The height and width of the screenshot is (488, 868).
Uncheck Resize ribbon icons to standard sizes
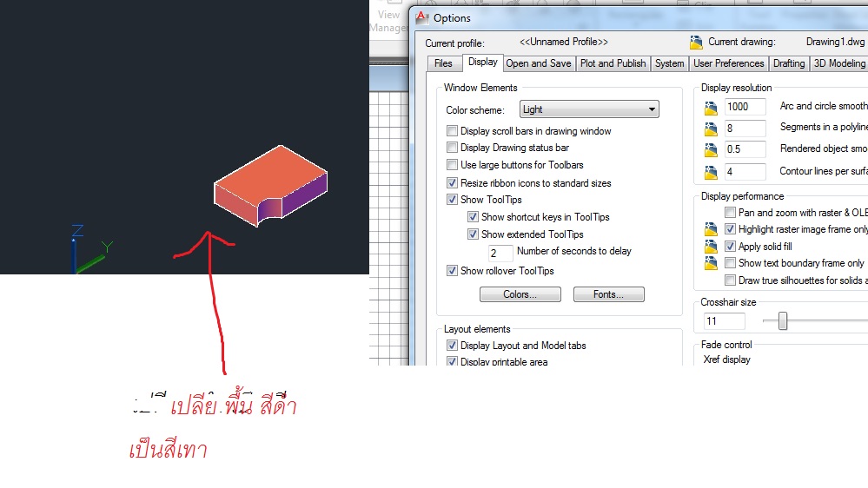[453, 182]
